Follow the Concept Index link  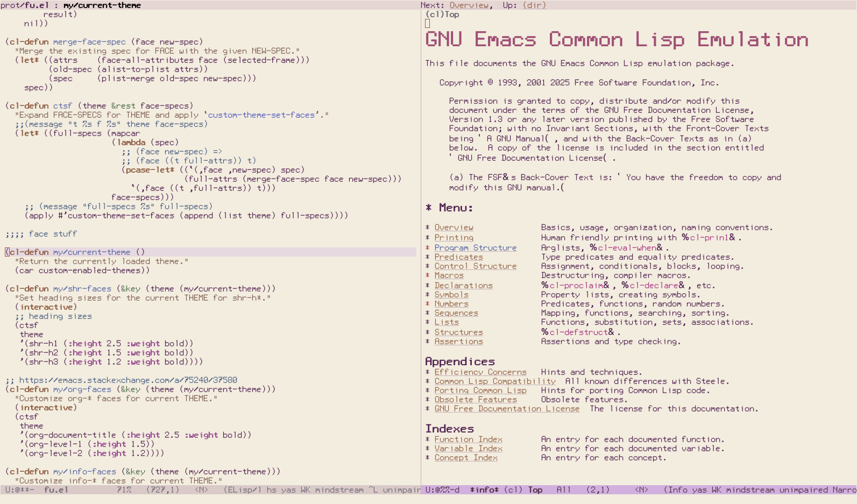[465, 457]
